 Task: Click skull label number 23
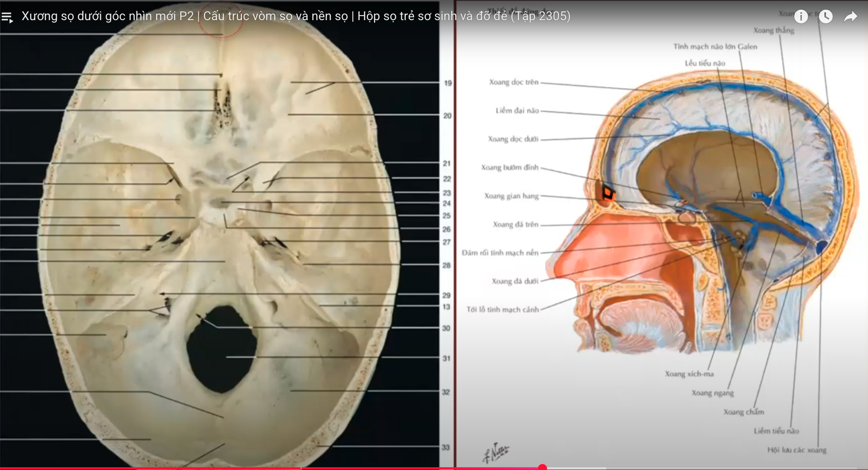tap(447, 193)
